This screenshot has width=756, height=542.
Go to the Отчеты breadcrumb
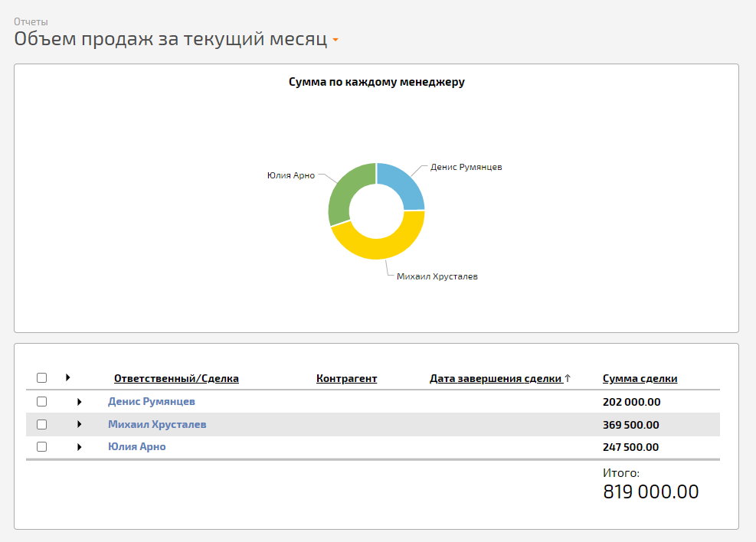coord(31,21)
